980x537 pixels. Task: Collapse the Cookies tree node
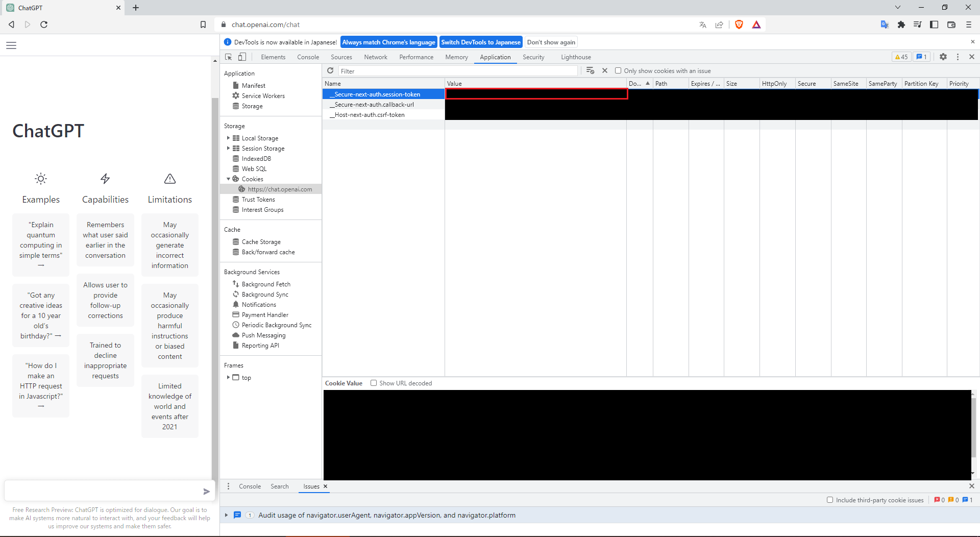coord(228,179)
